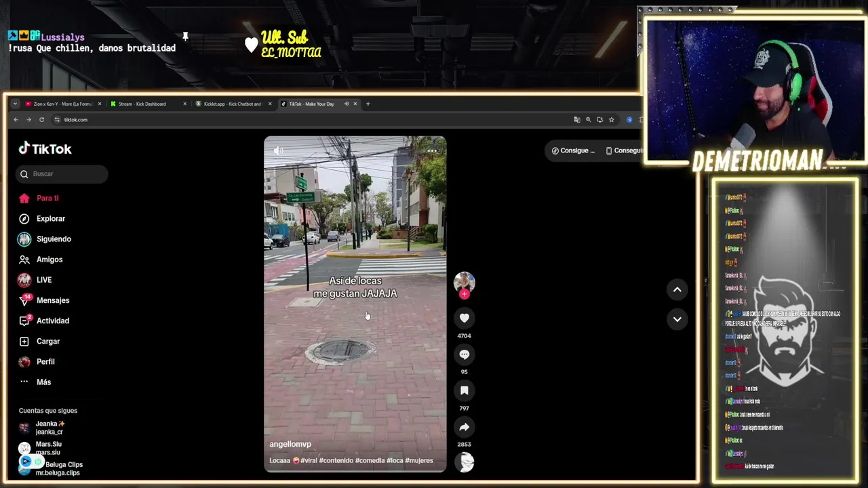Share the video with the arrow icon
The width and height of the screenshot is (868, 488).
tap(464, 427)
